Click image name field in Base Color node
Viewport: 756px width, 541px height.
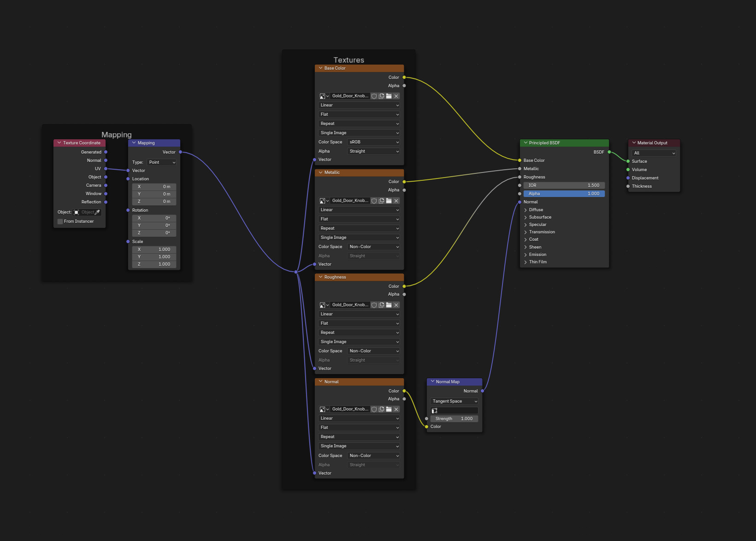(350, 96)
